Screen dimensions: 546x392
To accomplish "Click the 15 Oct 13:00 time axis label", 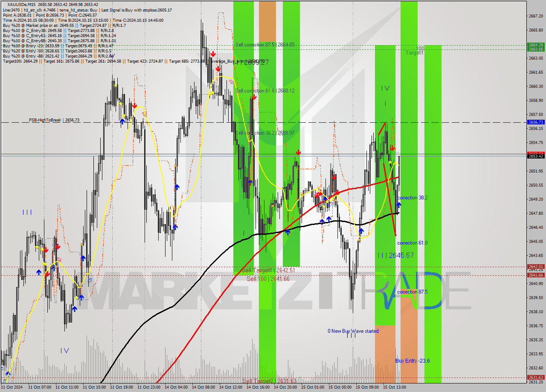I will (394, 387).
